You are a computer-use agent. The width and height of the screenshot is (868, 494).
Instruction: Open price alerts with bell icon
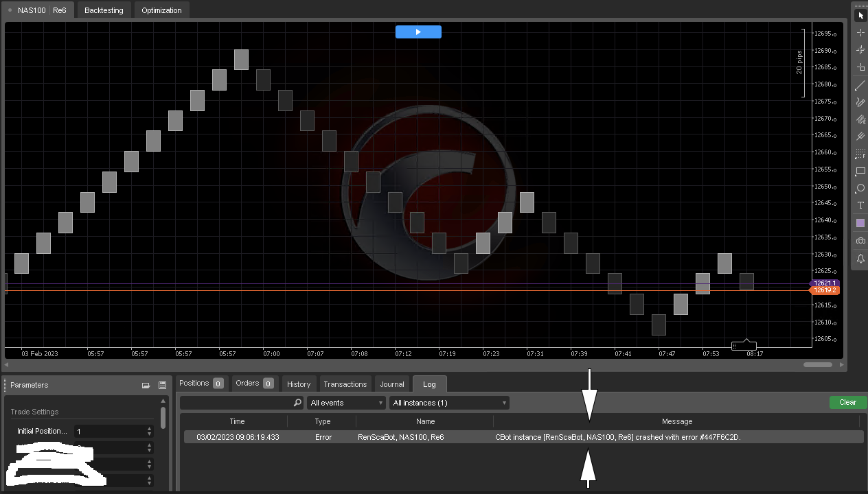(860, 259)
